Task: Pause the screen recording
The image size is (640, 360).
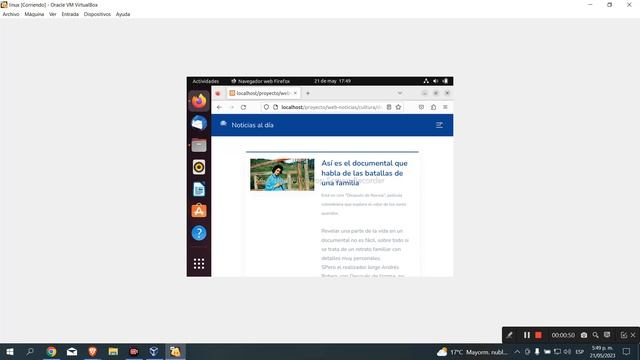Action: 527,335
